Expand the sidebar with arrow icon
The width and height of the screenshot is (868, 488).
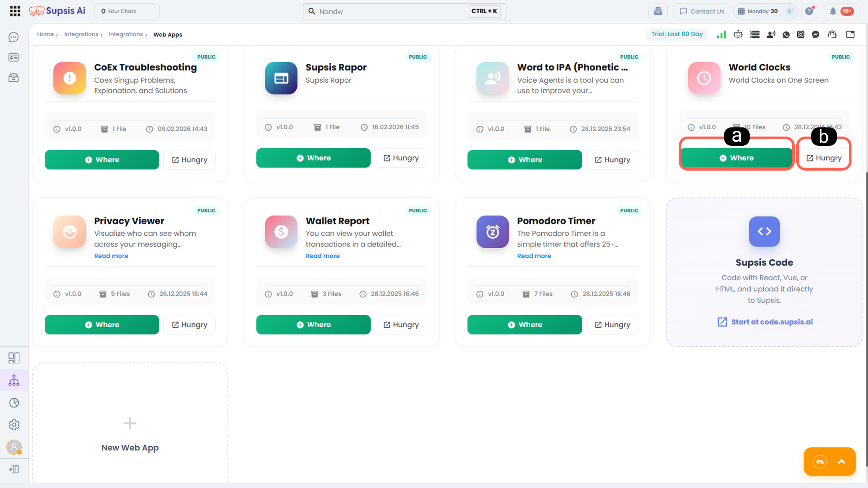click(x=14, y=469)
